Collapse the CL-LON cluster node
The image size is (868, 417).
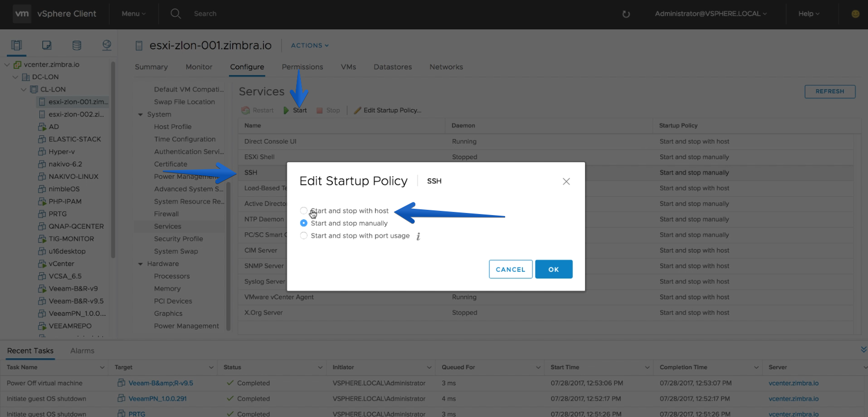(24, 90)
